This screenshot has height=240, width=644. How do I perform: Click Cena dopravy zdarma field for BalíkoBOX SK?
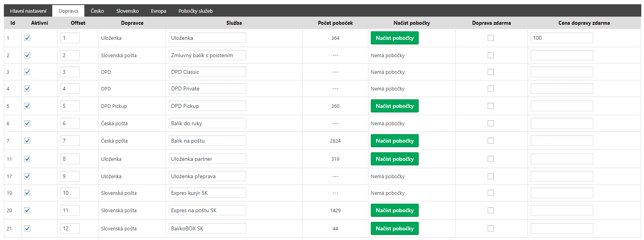pyautogui.click(x=562, y=228)
